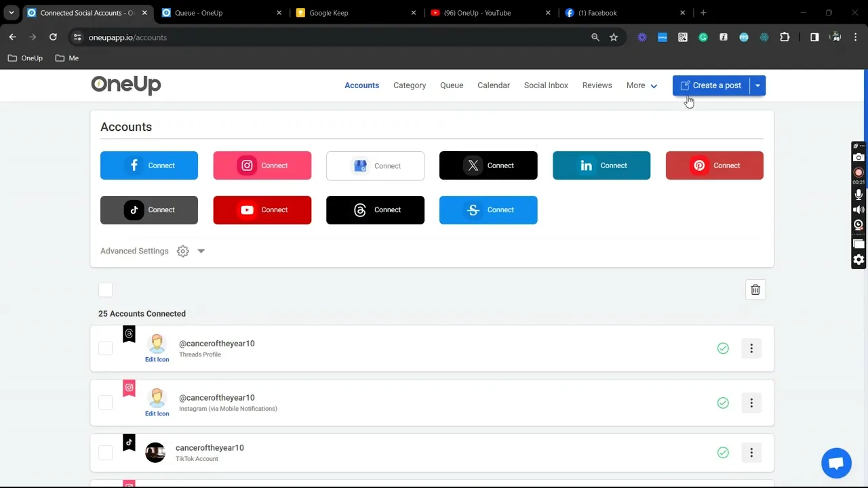Click green status check on Instagram row
The width and height of the screenshot is (868, 488).
[723, 403]
